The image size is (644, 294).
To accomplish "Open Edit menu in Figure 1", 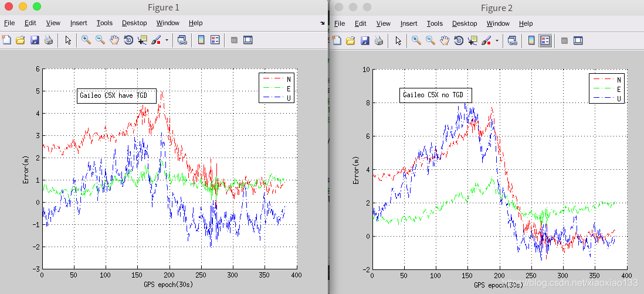I will click(x=30, y=23).
